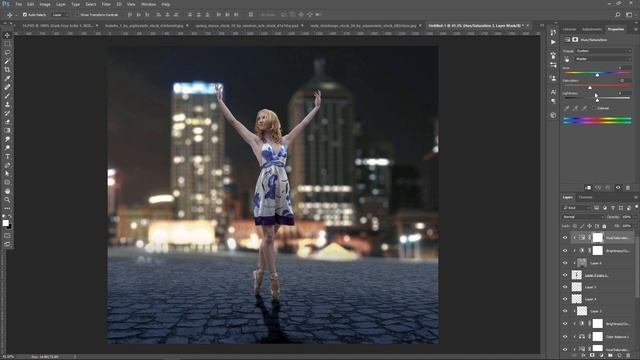This screenshot has height=360, width=640.
Task: Select the Layer 6 thumbnail
Action: (582, 263)
